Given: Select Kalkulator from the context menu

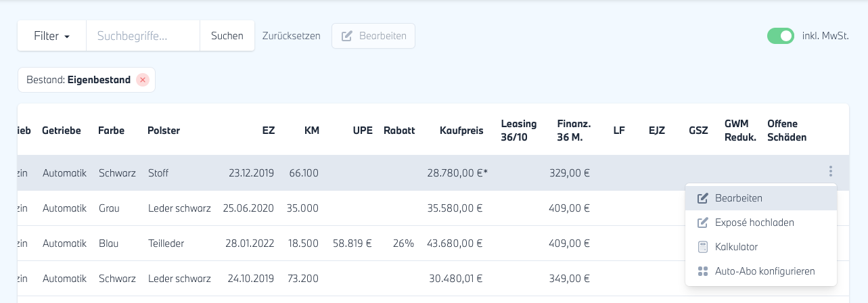Looking at the screenshot, I should pyautogui.click(x=736, y=247).
